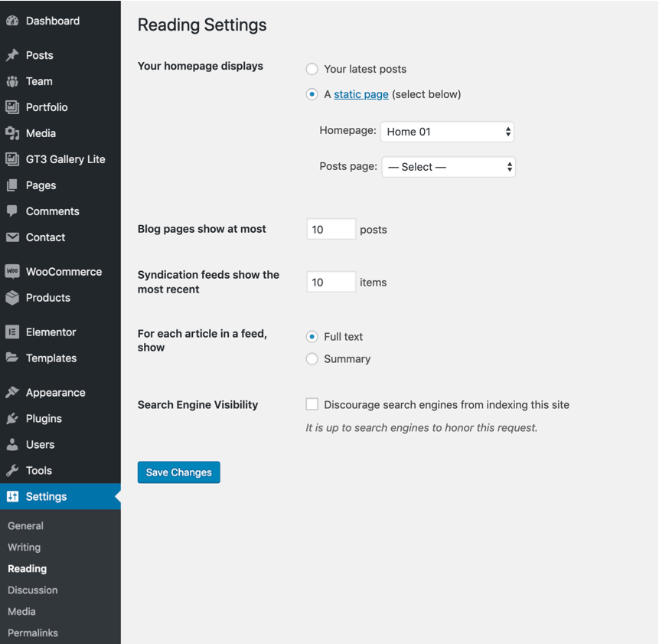Go to Permalinks settings submenu
659x644 pixels.
33,633
